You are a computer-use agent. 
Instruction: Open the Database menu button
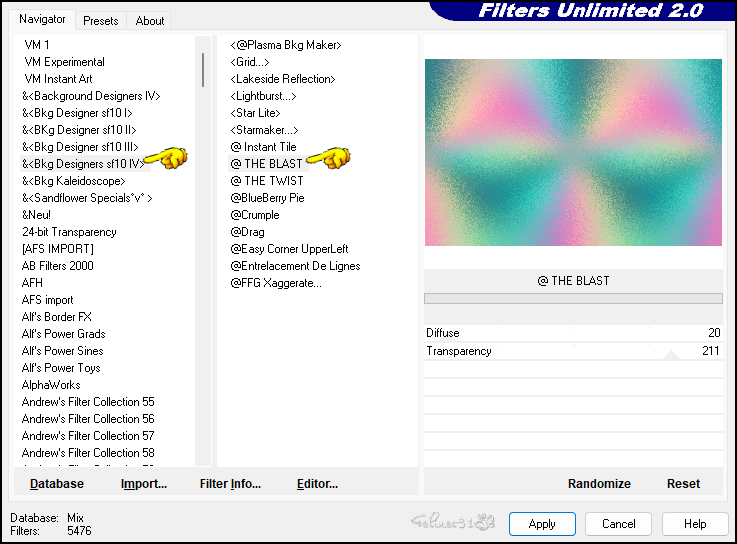(x=57, y=484)
